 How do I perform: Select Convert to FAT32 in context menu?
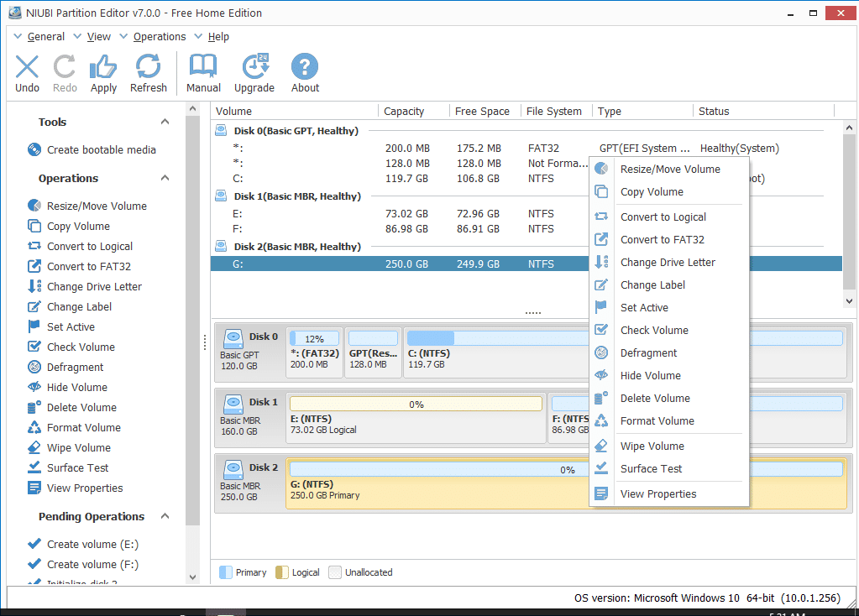(669, 239)
